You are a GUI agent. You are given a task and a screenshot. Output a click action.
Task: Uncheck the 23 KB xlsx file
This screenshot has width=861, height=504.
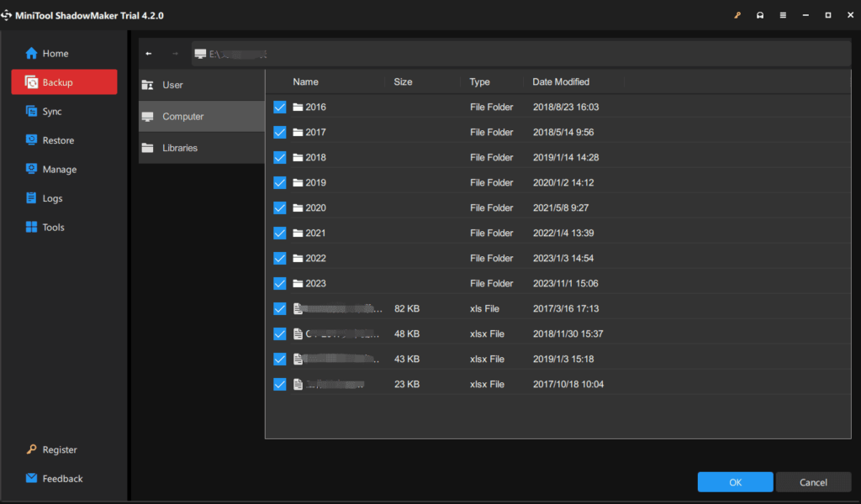pyautogui.click(x=279, y=384)
